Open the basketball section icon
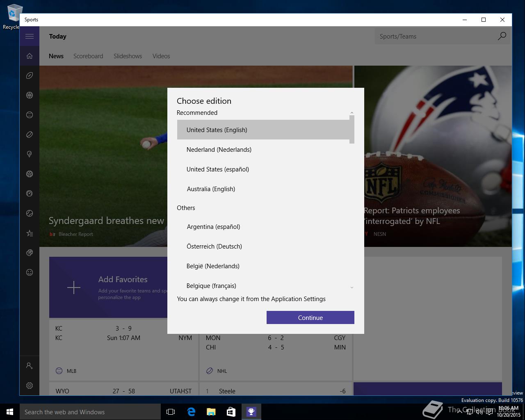This screenshot has width=525, height=420. [30, 95]
